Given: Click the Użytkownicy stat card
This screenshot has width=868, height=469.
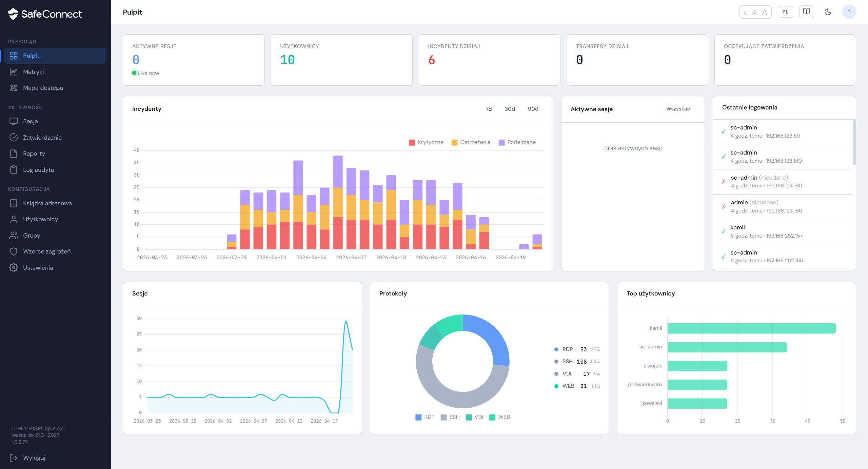Looking at the screenshot, I should pos(341,60).
